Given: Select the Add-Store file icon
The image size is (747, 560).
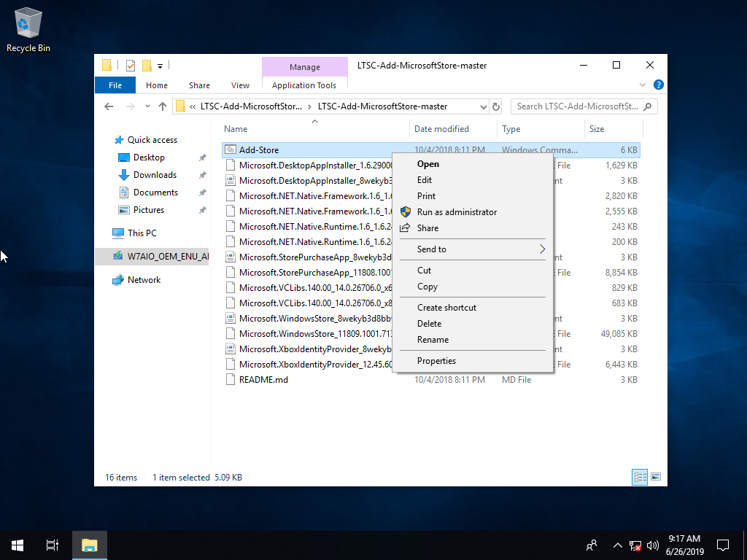Looking at the screenshot, I should click(231, 150).
